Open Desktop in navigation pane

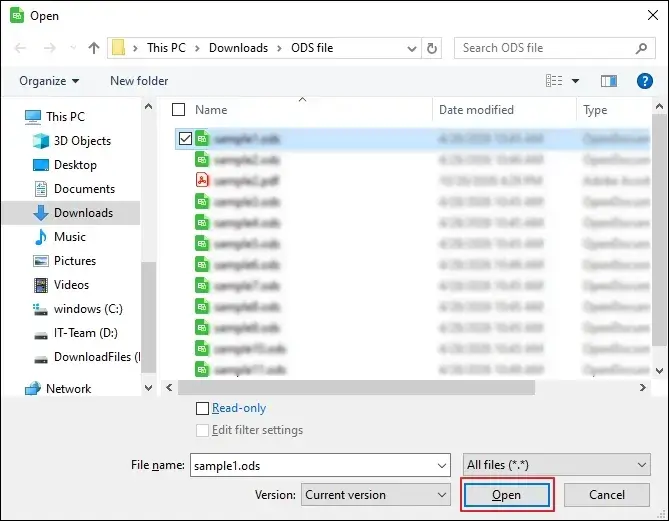click(x=65, y=165)
